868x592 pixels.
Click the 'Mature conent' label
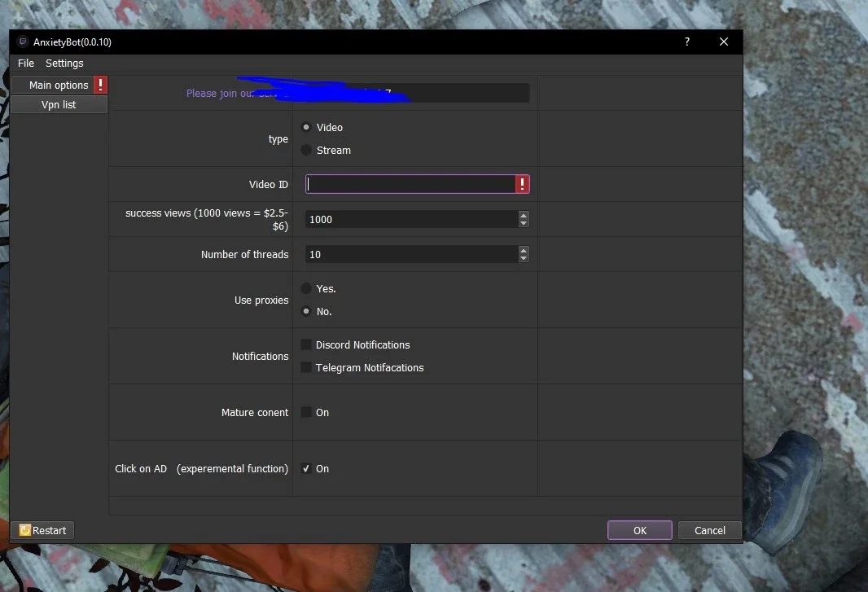[x=255, y=413]
